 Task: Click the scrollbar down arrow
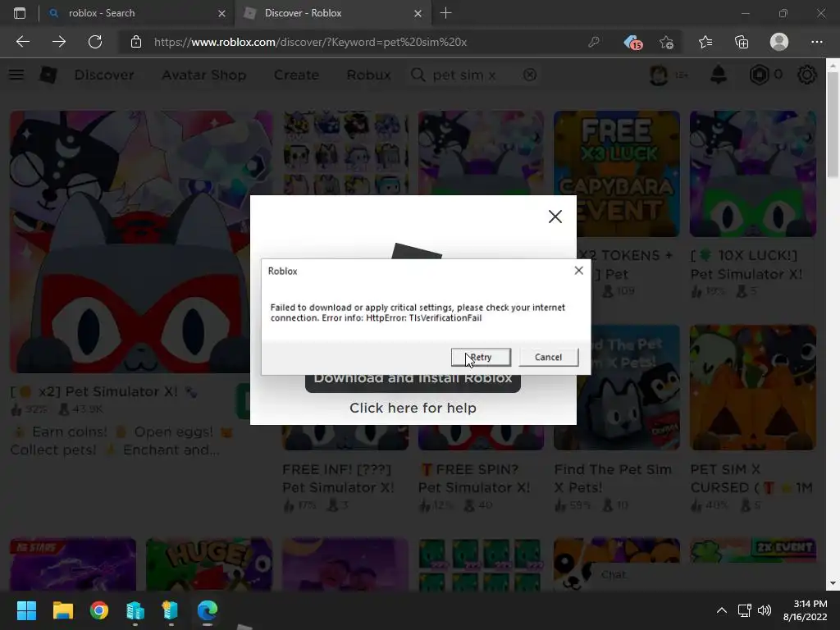833,583
